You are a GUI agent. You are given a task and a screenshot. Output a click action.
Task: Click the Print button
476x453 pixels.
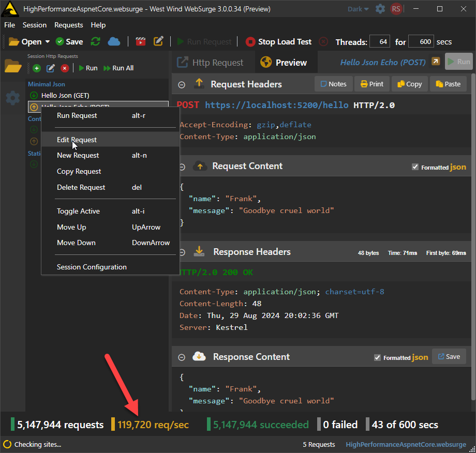click(x=372, y=84)
